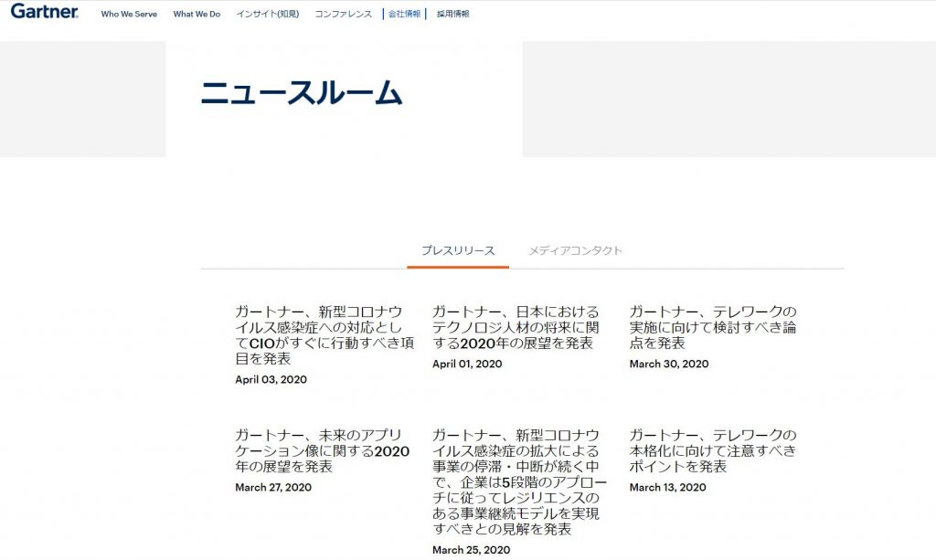Viewport: 936px width, 560px height.
Task: Open the 未来のアプリケーション像 press release
Action: (323, 451)
